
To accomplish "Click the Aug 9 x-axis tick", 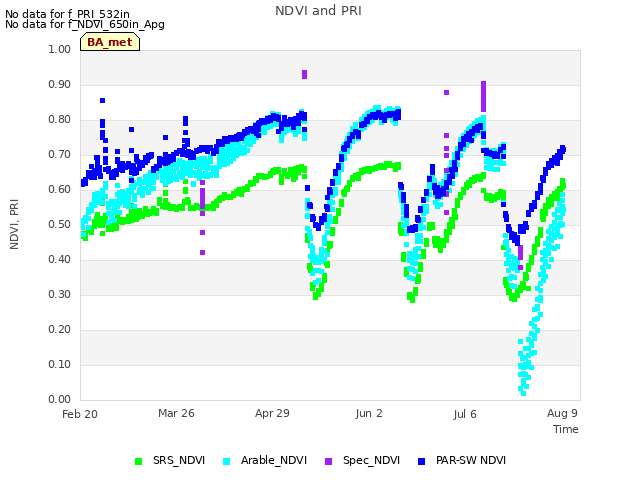I will click(562, 413).
